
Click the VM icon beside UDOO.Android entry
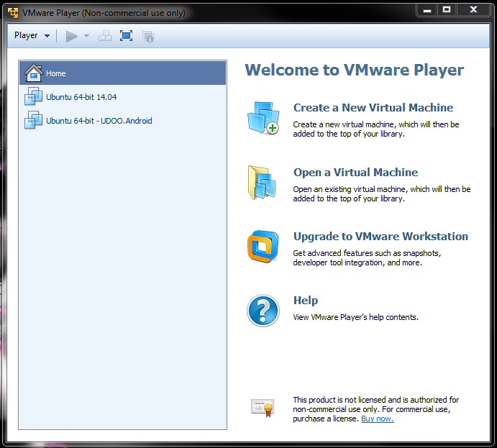[x=33, y=120]
